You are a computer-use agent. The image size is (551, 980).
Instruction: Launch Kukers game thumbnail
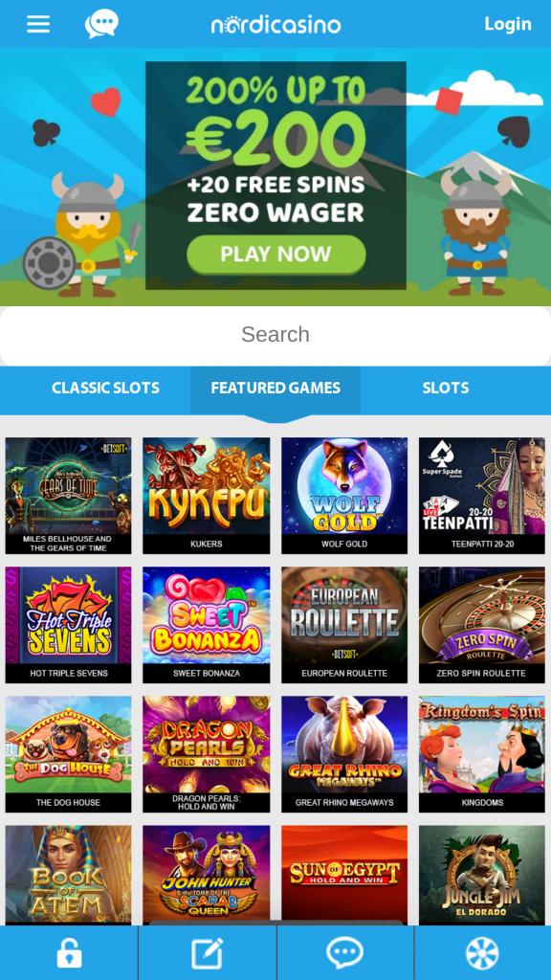pyautogui.click(x=207, y=496)
